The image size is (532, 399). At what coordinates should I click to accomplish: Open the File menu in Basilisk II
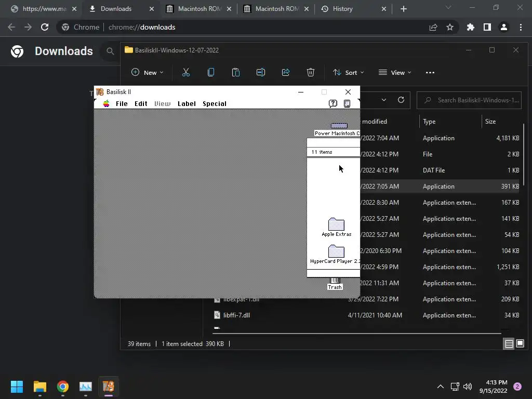(122, 103)
